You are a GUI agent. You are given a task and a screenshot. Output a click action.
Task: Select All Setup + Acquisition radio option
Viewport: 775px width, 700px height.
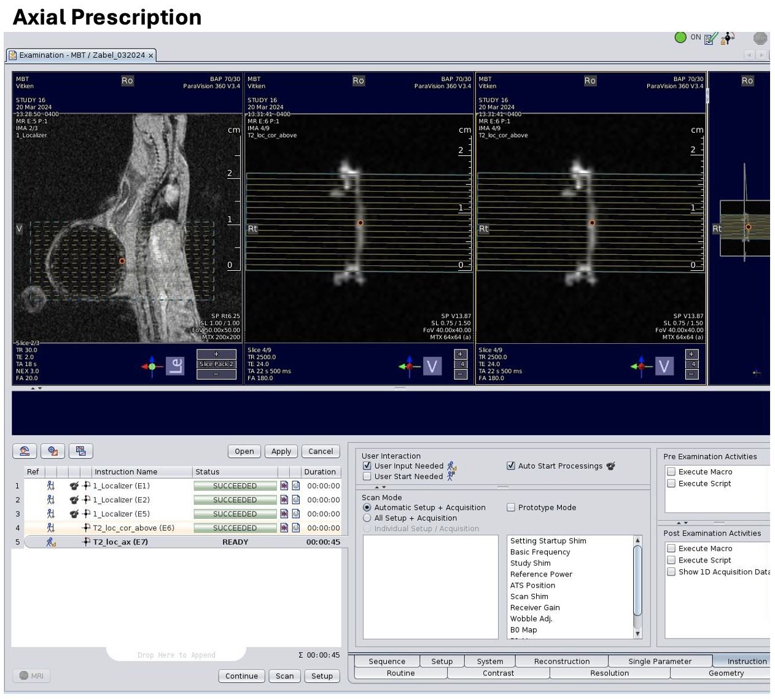pyautogui.click(x=367, y=518)
